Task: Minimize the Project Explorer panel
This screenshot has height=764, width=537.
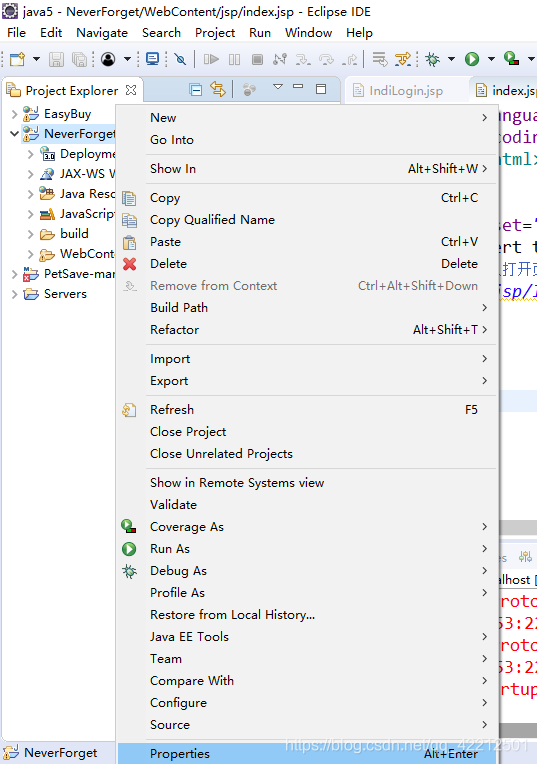Action: 298,87
